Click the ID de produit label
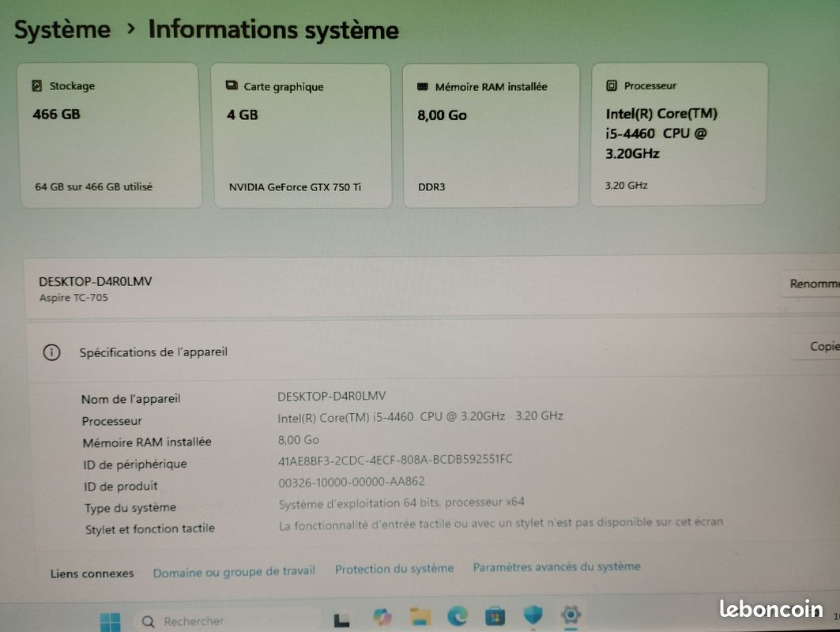The image size is (840, 632). pos(121,487)
